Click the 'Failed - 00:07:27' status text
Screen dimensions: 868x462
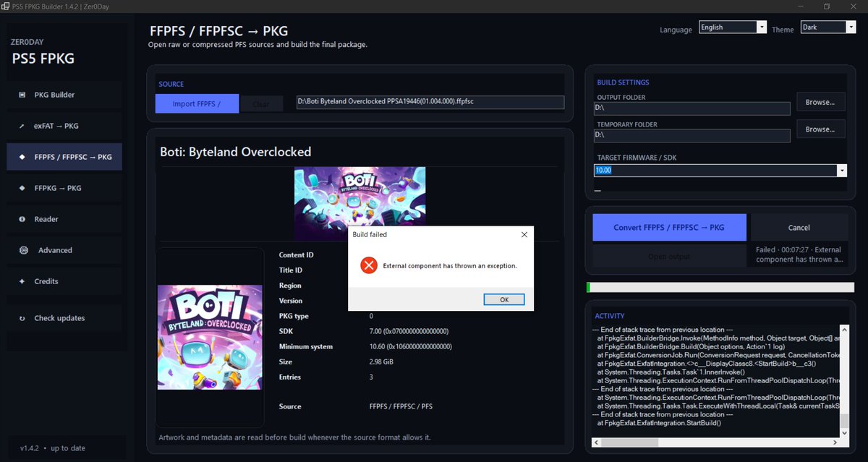pos(799,254)
